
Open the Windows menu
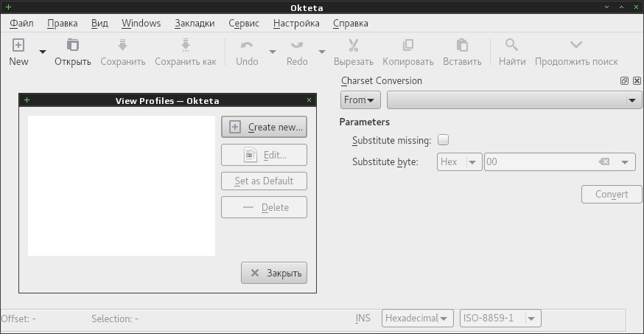(x=141, y=24)
